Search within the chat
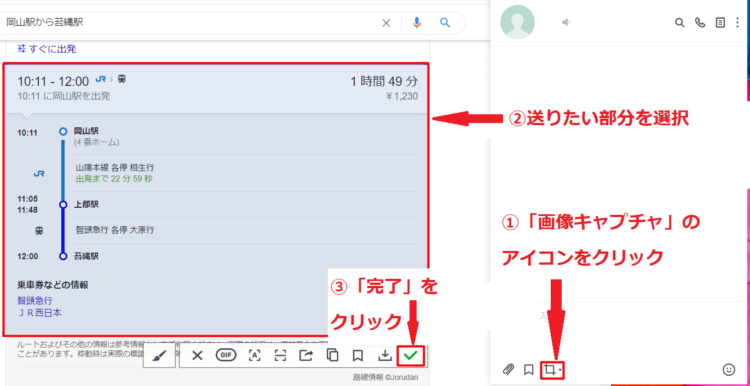The image size is (750, 386). 679,22
